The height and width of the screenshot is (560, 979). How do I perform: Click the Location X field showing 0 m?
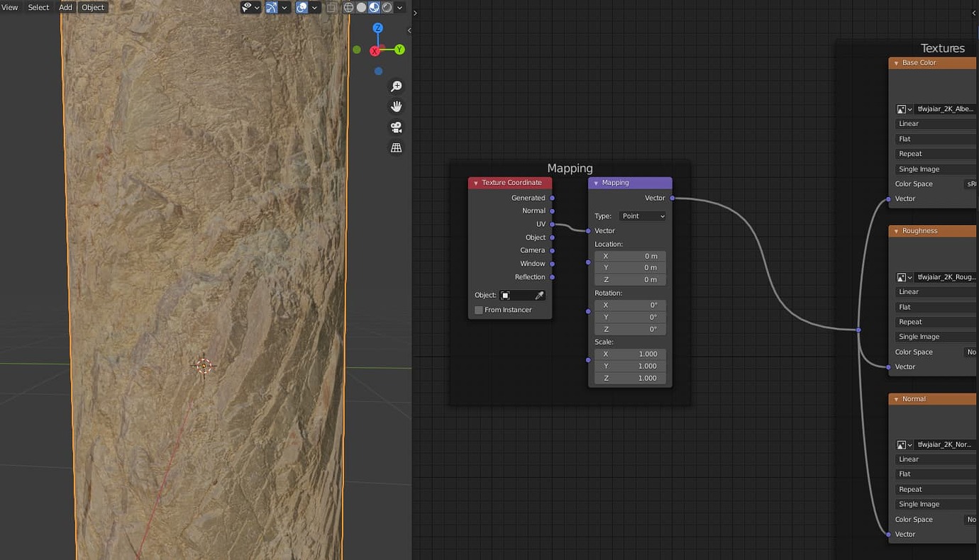tap(630, 256)
